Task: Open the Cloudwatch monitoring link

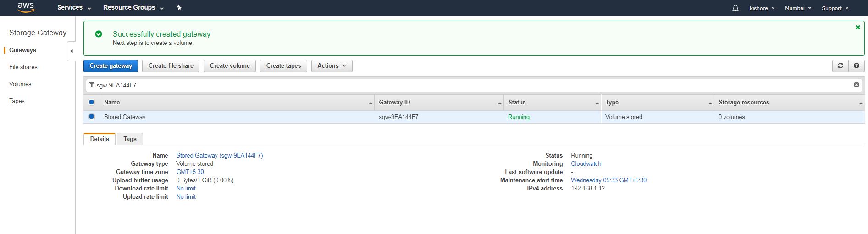Action: coord(586,164)
